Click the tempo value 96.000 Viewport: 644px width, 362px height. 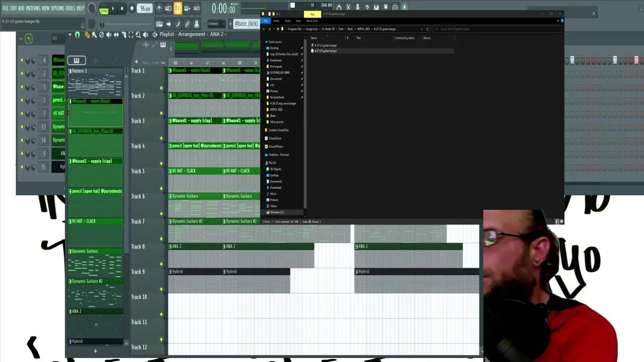(145, 9)
